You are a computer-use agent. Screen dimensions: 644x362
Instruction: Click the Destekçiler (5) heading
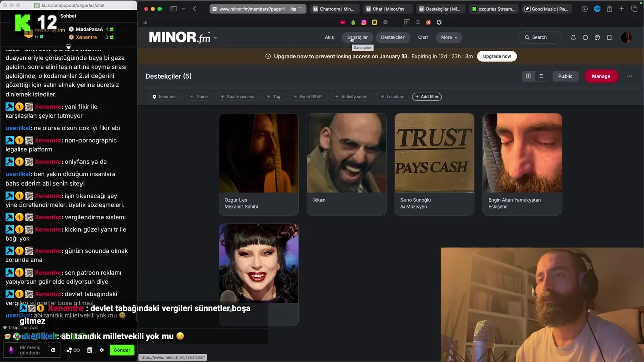click(169, 76)
